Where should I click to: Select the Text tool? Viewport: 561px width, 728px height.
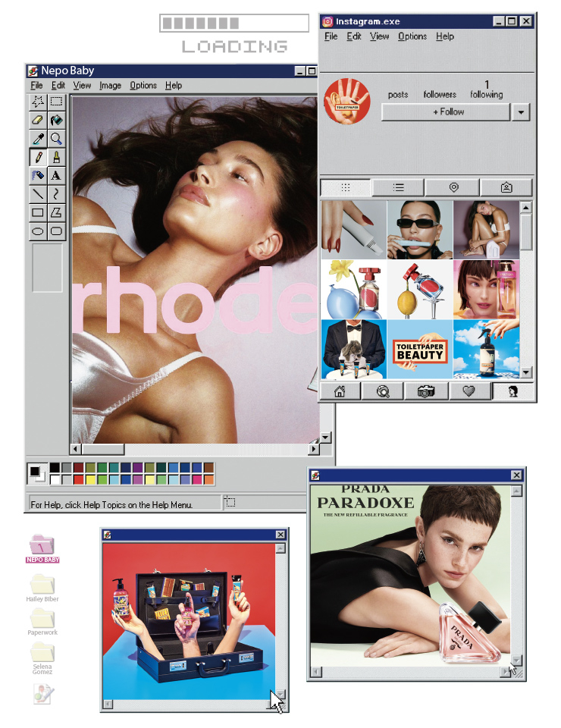click(56, 175)
